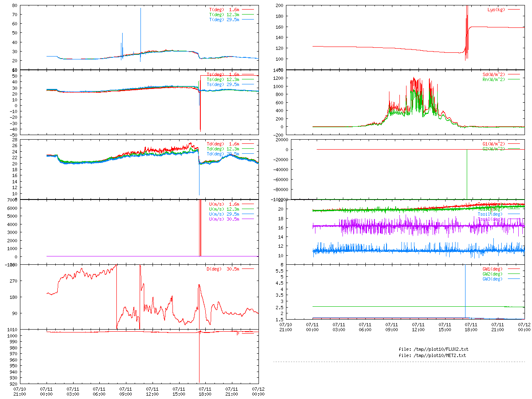Click the "P" legend label in pressure plot

click(238, 334)
